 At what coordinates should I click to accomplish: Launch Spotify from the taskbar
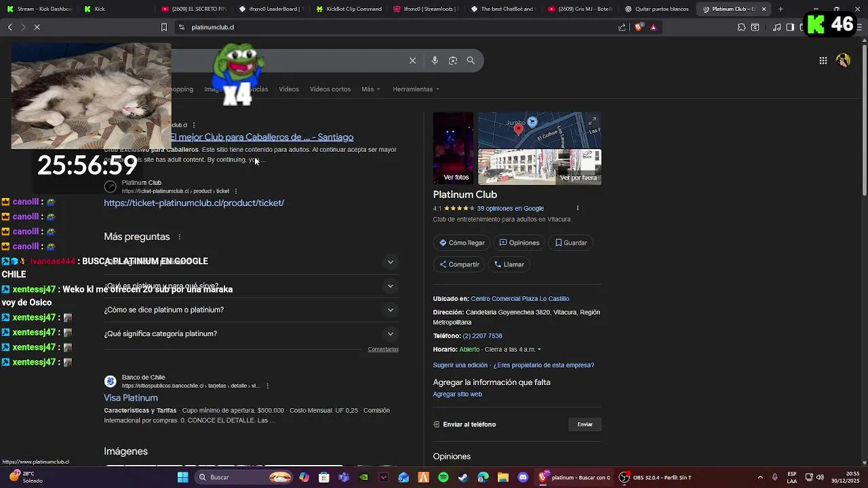click(443, 477)
